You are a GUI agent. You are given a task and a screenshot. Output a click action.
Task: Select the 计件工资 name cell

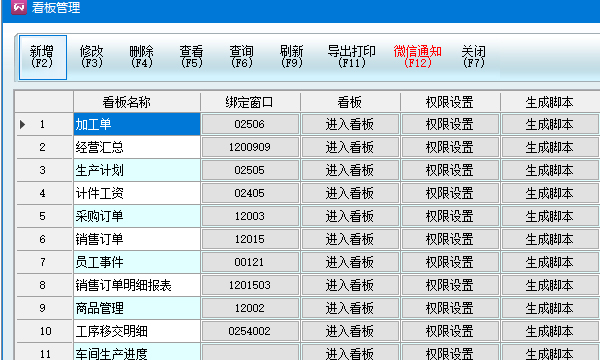tap(137, 193)
